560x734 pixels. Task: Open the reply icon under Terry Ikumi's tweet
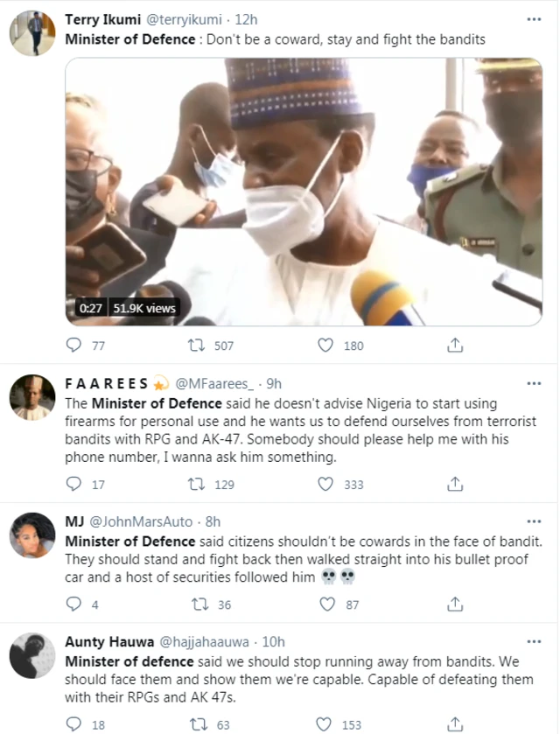click(73, 345)
